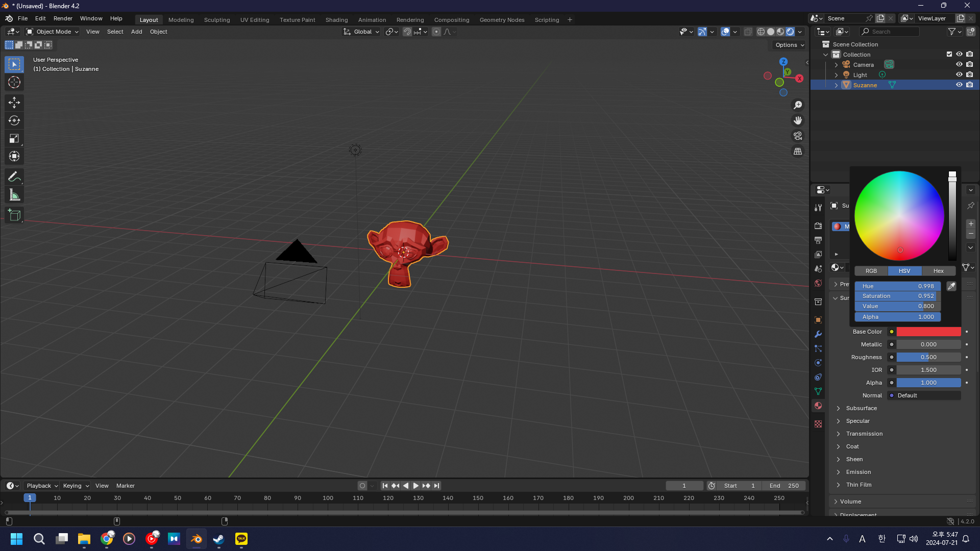Select Hex color mode button
Image resolution: width=980 pixels, height=551 pixels.
point(938,271)
